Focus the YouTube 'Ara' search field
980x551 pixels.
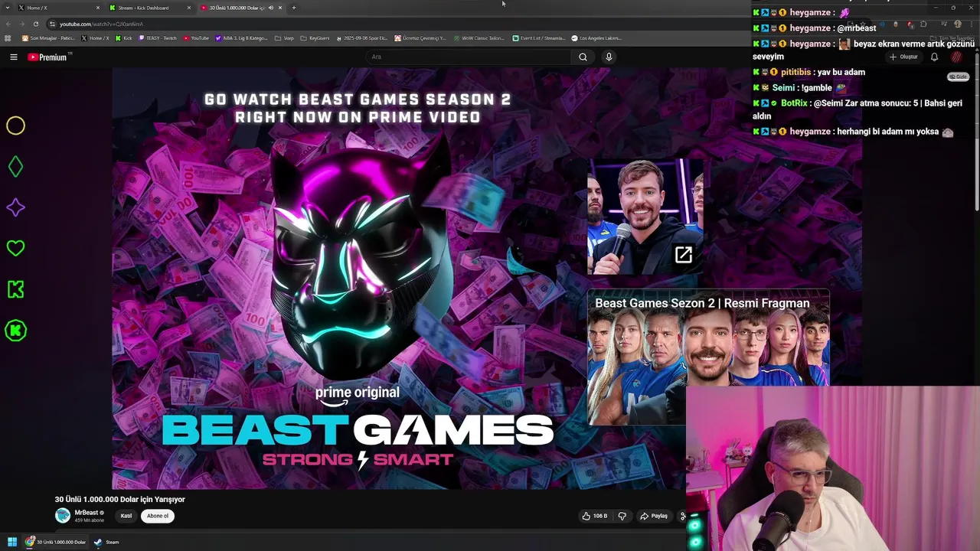469,57
